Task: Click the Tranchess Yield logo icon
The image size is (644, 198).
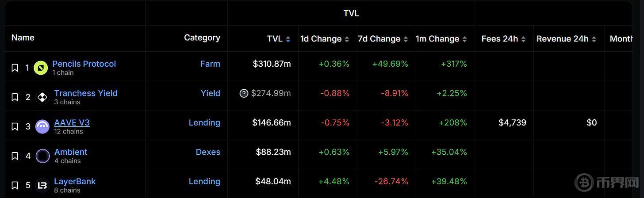Action: point(42,97)
